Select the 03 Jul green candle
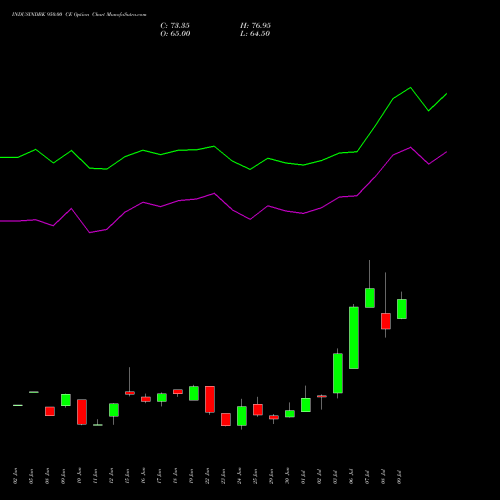 (338, 373)
